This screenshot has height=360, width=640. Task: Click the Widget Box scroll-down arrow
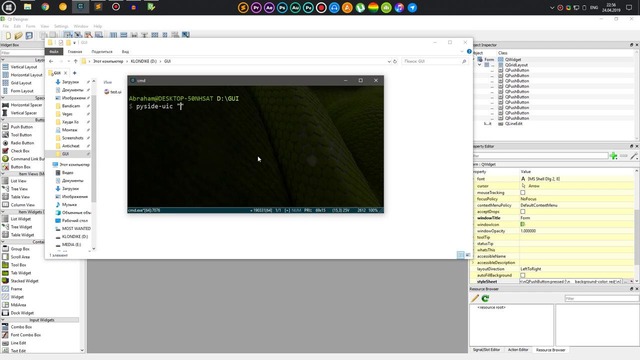(x=82, y=350)
